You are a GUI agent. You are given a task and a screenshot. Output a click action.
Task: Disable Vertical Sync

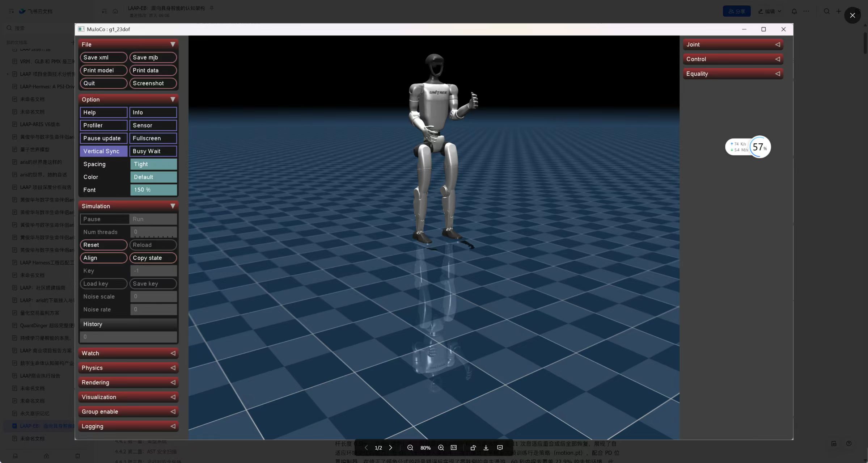(103, 151)
